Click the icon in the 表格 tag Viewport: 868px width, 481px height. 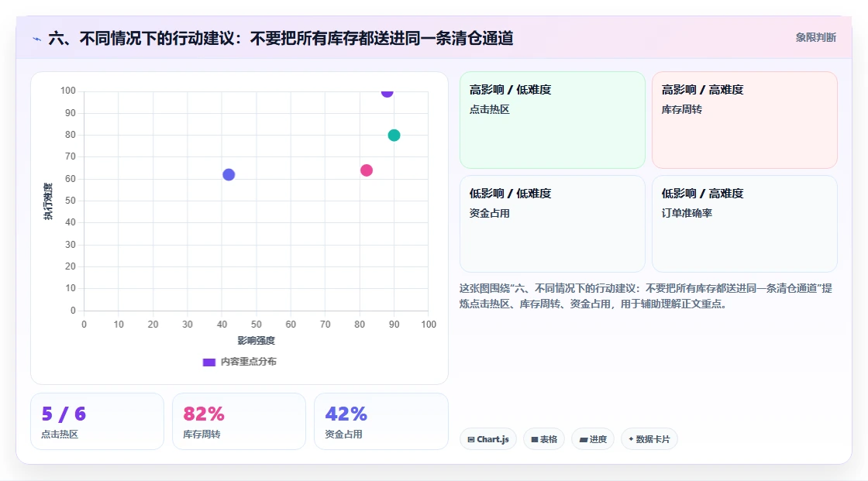click(x=535, y=439)
